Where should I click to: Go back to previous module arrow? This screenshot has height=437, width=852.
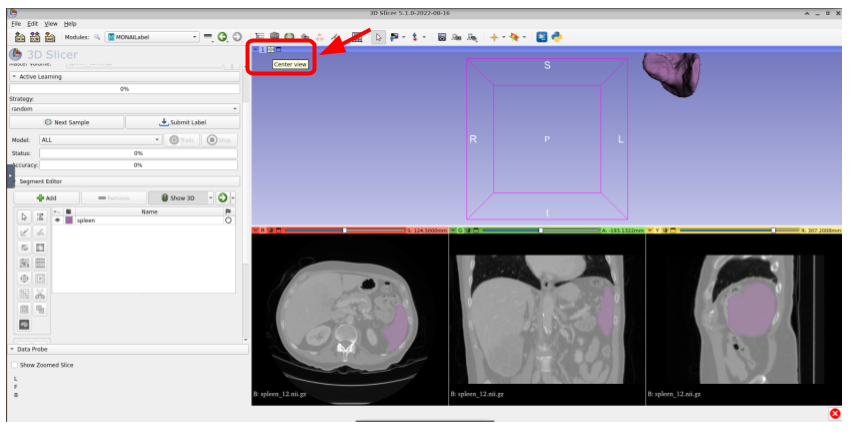(222, 37)
